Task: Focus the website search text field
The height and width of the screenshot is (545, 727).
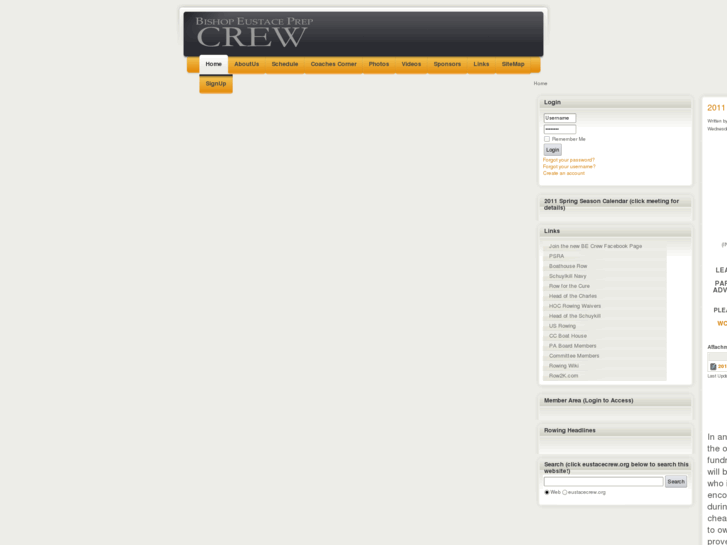Action: [x=603, y=481]
